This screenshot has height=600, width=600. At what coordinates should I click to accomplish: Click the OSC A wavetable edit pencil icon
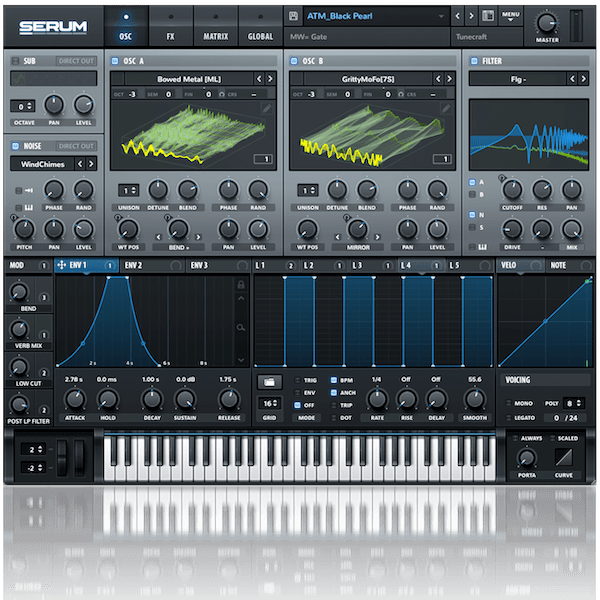point(267,109)
